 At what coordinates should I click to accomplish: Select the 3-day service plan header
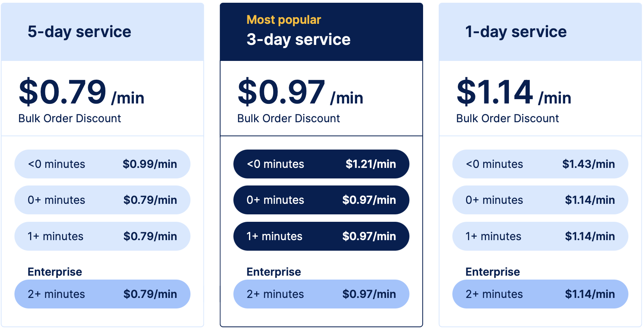click(x=299, y=39)
